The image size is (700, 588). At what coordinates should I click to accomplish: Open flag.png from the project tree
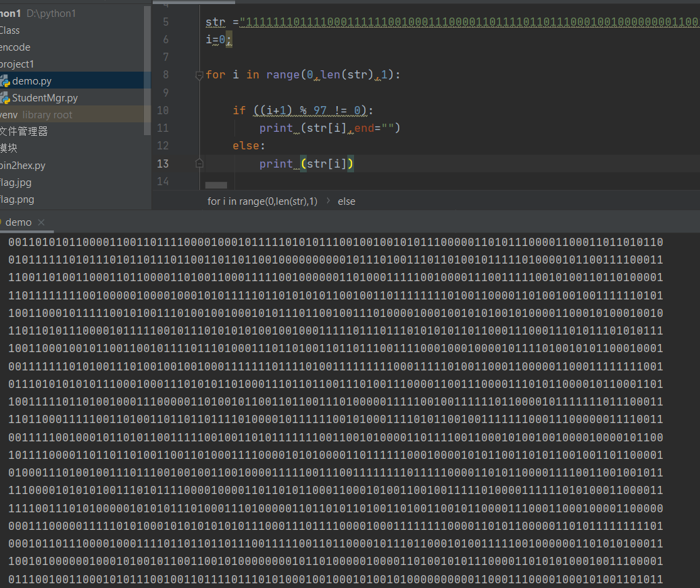18,199
